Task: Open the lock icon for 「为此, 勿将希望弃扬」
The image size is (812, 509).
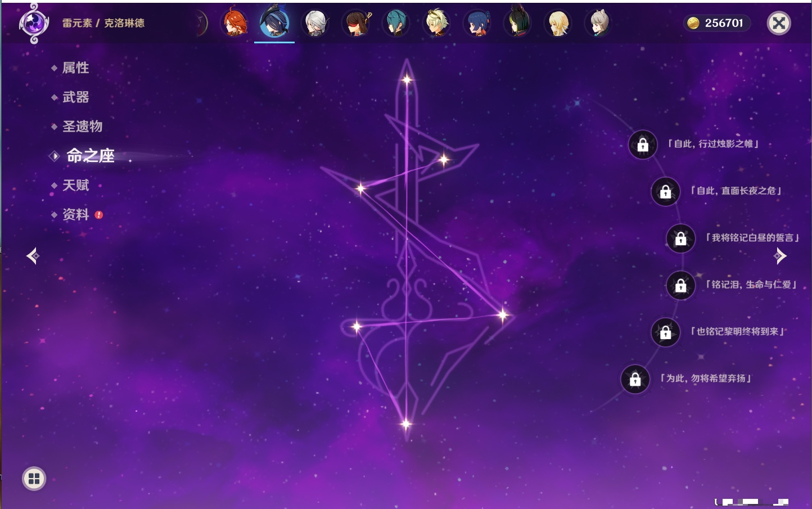Action: click(x=635, y=379)
